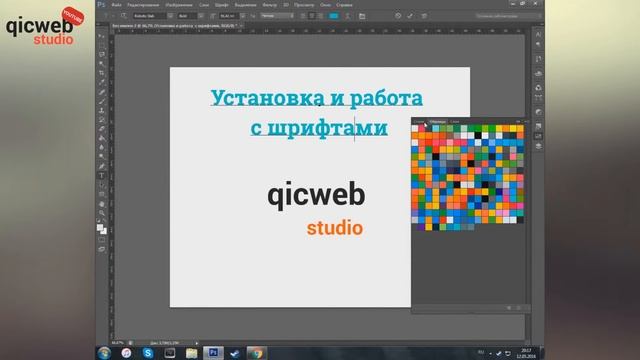Image resolution: width=640 pixels, height=360 pixels.
Task: Open the Файл menu
Action: 116,5
